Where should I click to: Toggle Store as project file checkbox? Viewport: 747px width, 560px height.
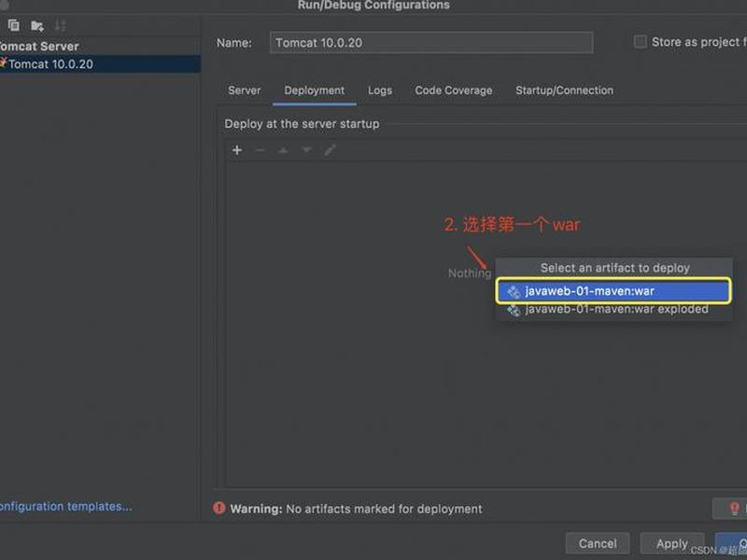click(641, 42)
